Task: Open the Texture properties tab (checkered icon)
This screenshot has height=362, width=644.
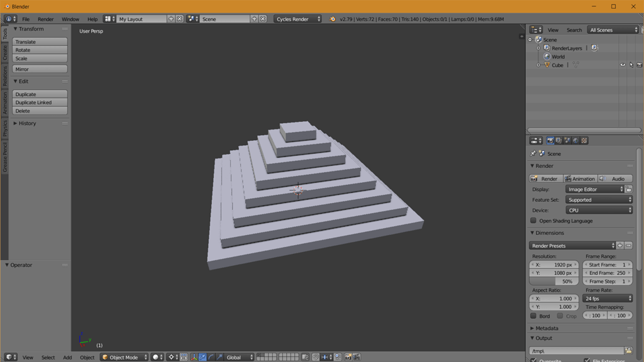Action: click(583, 140)
